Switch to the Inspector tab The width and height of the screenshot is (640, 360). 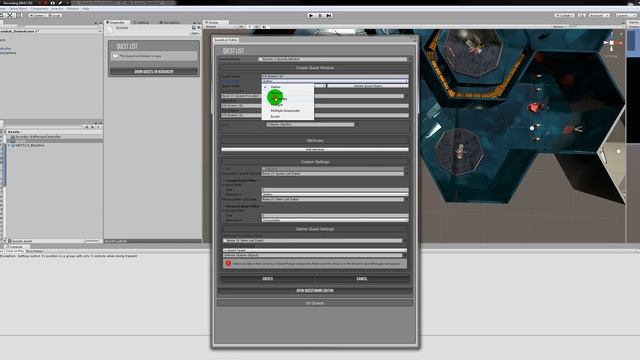pyautogui.click(x=117, y=22)
